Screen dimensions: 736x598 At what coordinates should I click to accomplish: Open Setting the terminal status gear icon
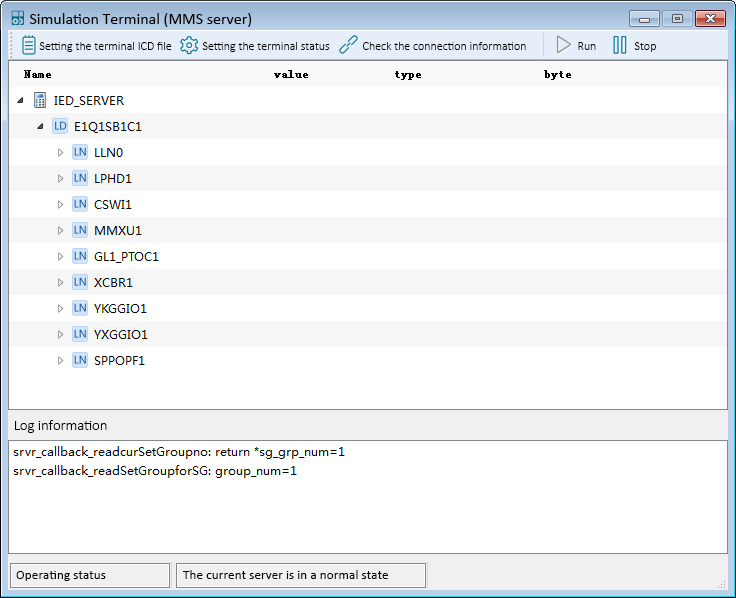(x=189, y=45)
